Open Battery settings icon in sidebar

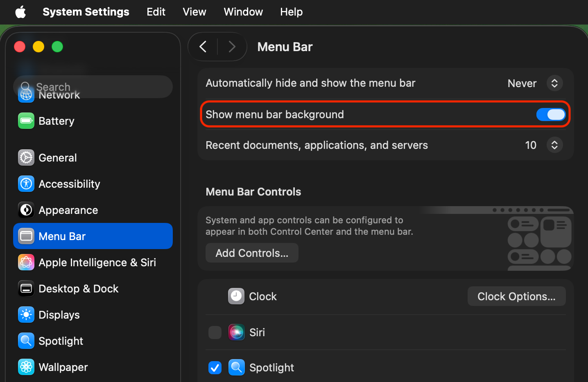point(26,121)
